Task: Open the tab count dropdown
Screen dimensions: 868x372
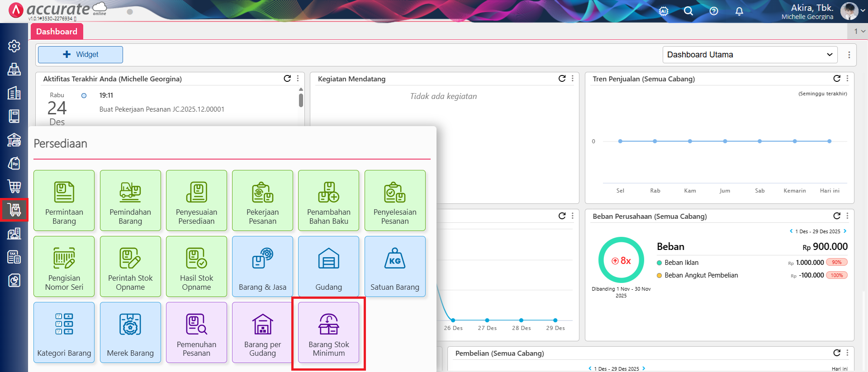Action: (859, 31)
